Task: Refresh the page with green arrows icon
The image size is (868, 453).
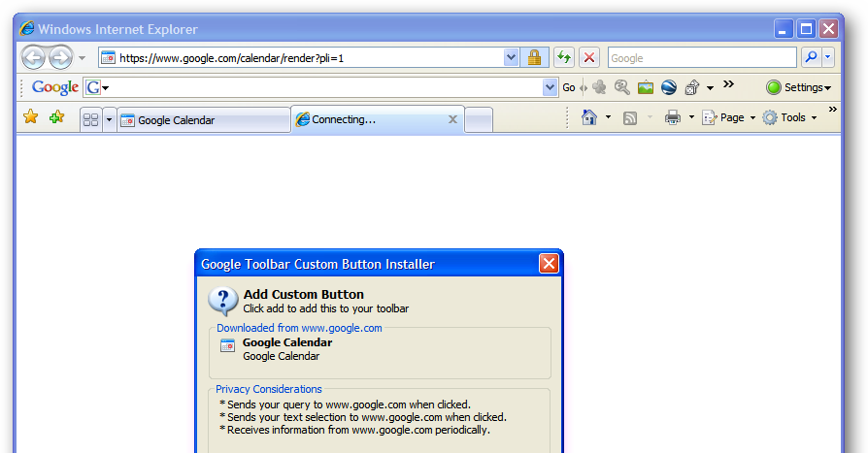Action: [x=563, y=57]
